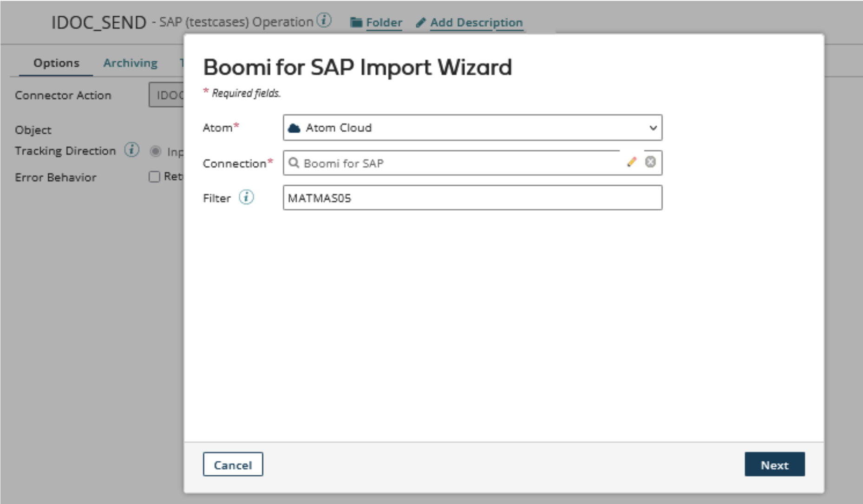Click the folder icon in the header
Screen dimensions: 863x504
pyautogui.click(x=356, y=22)
